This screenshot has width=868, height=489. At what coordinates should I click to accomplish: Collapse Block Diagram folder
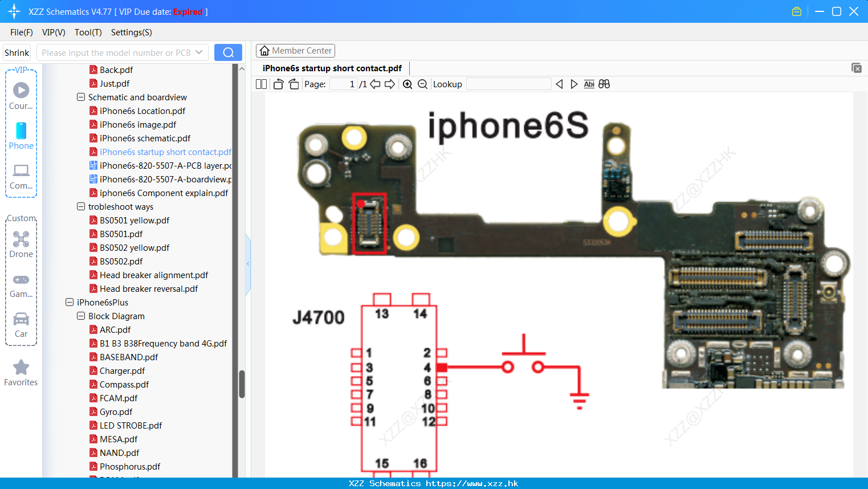[x=81, y=316]
